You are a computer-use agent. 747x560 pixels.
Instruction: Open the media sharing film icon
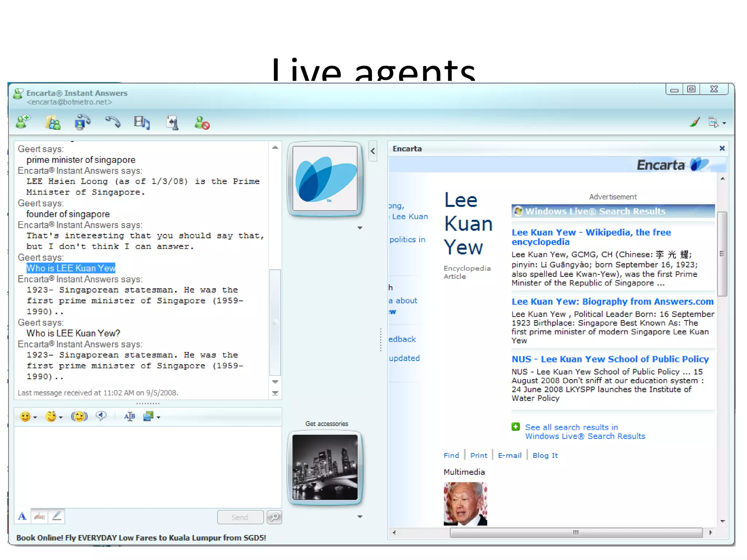click(x=142, y=122)
